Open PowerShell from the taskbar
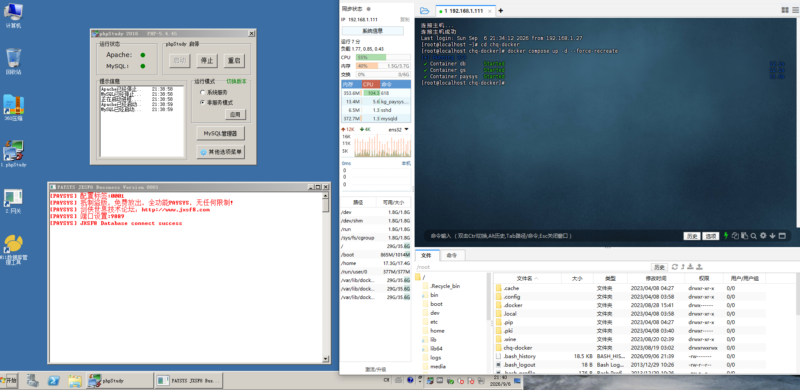Viewport: 800px width, 390px height. pos(54,381)
